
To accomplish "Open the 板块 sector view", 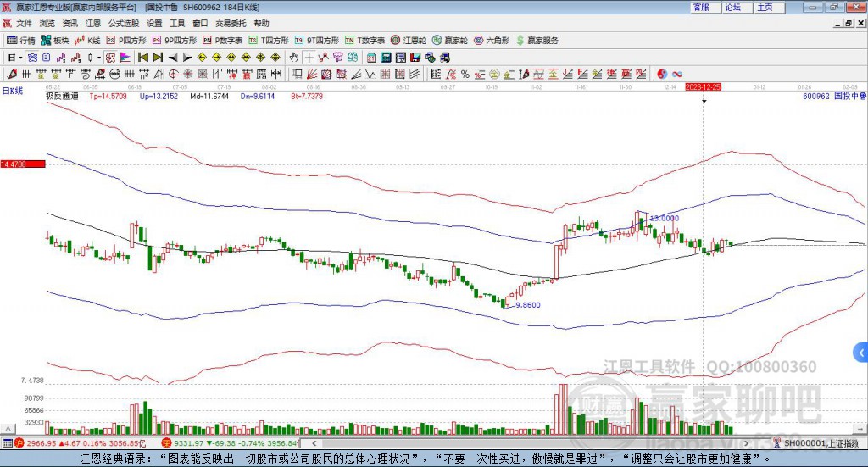I will 54,41.
